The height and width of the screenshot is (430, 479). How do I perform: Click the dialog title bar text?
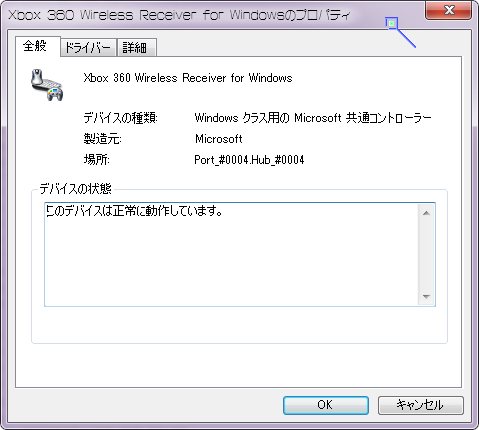[x=179, y=15]
